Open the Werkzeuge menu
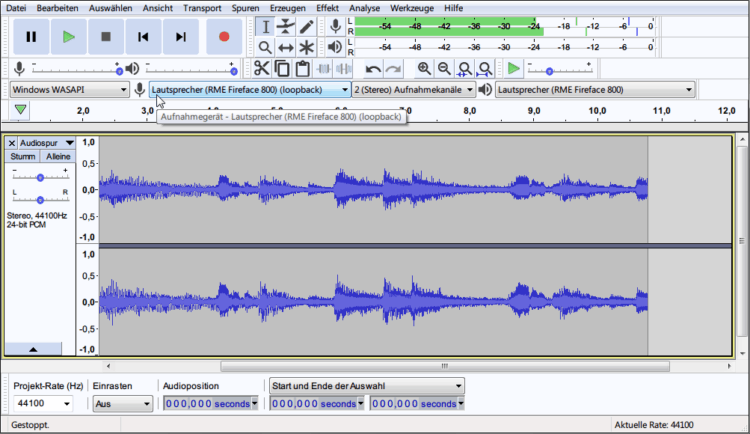The height and width of the screenshot is (434, 750). click(412, 8)
